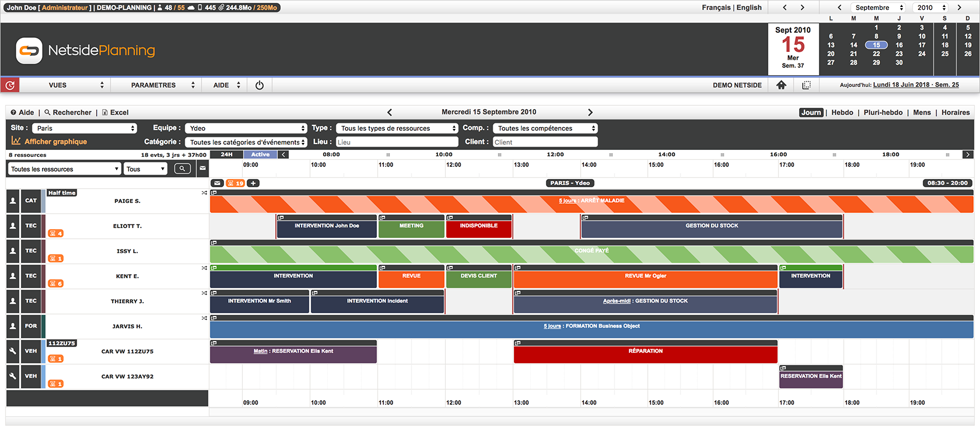Image resolution: width=980 pixels, height=428 pixels.
Task: Open the Site dropdown showing Paris
Action: 84,128
